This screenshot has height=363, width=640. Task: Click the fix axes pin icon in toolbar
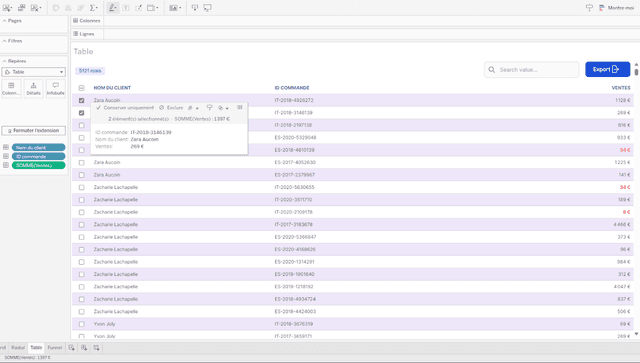139,8
